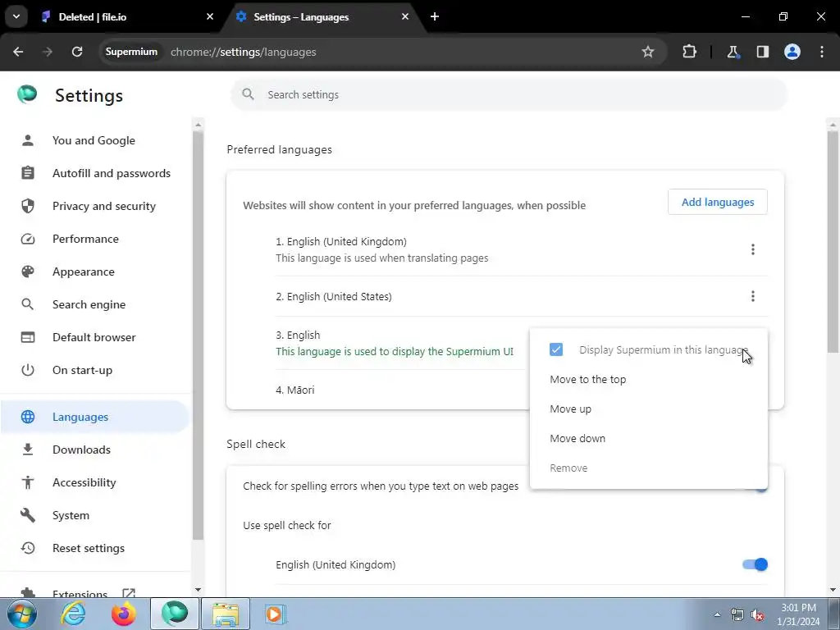Screen dimensions: 840x630
Task: Open Downloads settings
Action: (94, 450)
